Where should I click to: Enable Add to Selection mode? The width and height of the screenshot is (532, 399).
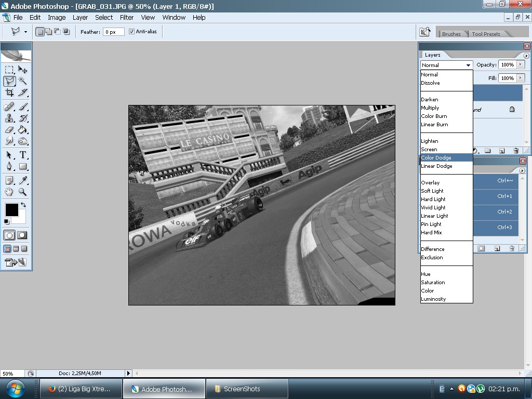[x=49, y=32]
